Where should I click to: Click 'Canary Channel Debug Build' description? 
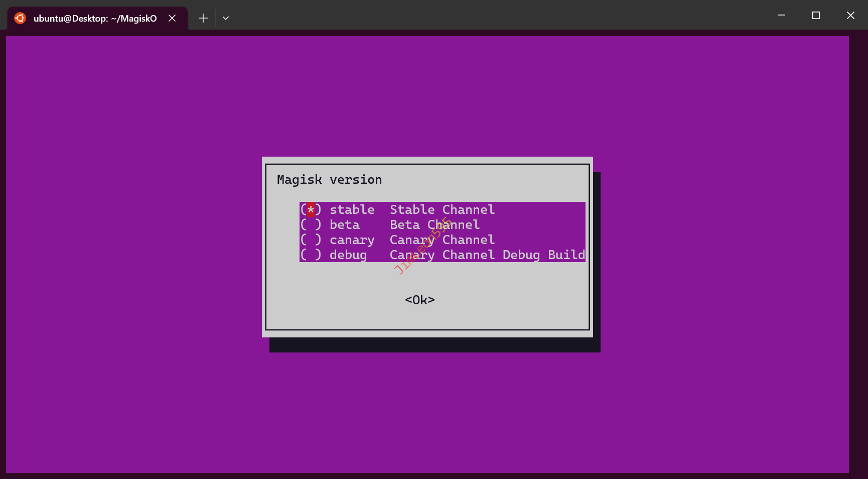click(x=487, y=255)
